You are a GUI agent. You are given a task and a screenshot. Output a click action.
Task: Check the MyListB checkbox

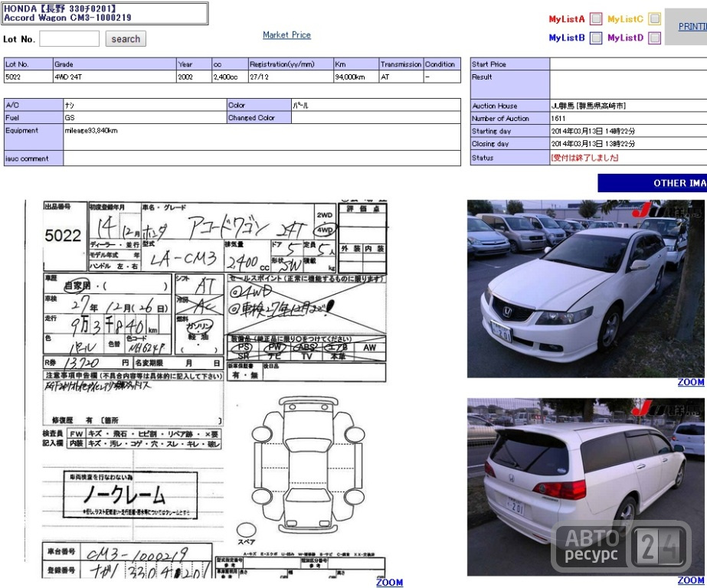(596, 38)
